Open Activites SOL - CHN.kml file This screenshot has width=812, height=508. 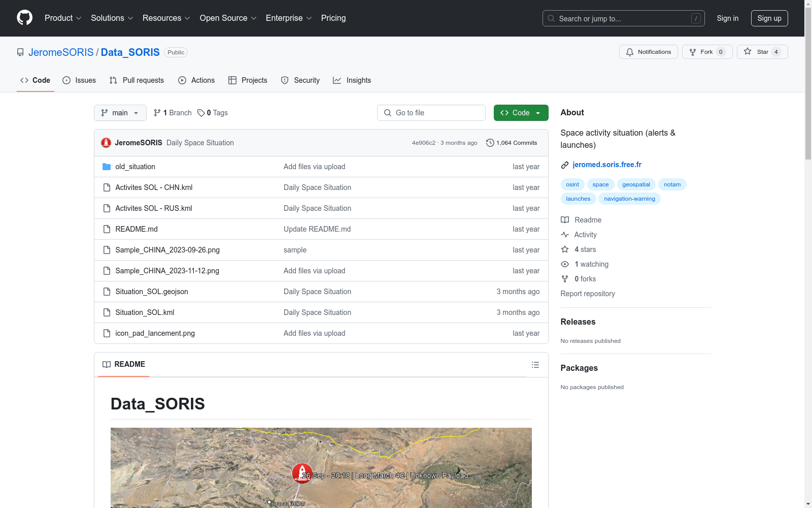pos(154,187)
